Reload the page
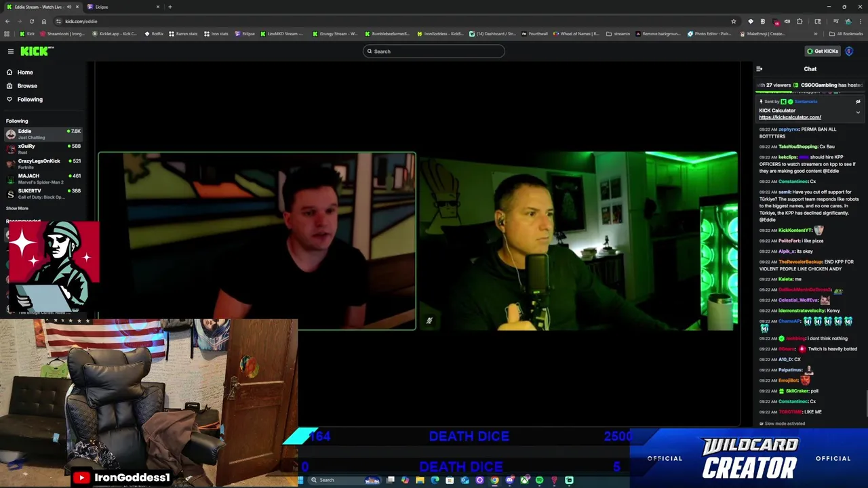The width and height of the screenshot is (868, 488). [32, 21]
